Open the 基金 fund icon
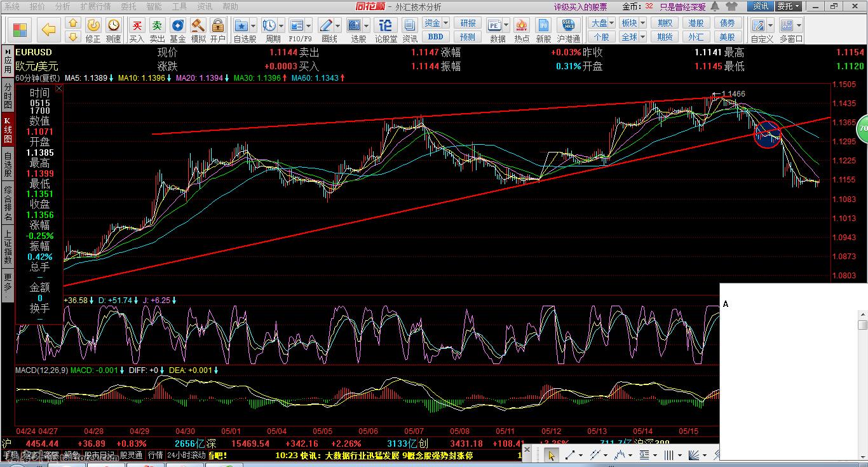Viewport: 868px width, 467px height. tap(178, 25)
